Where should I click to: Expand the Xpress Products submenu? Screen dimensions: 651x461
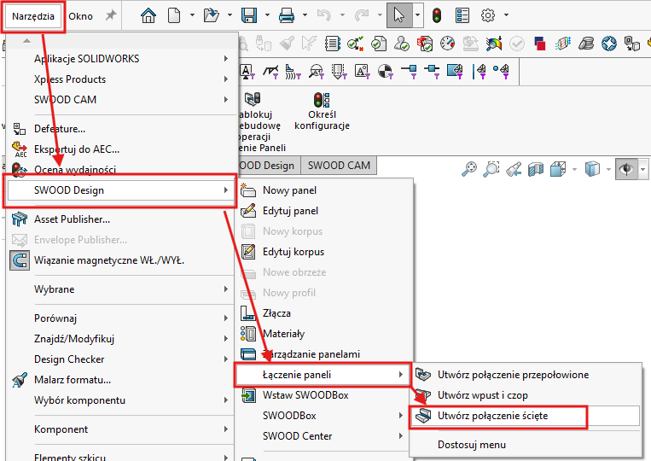(120, 79)
